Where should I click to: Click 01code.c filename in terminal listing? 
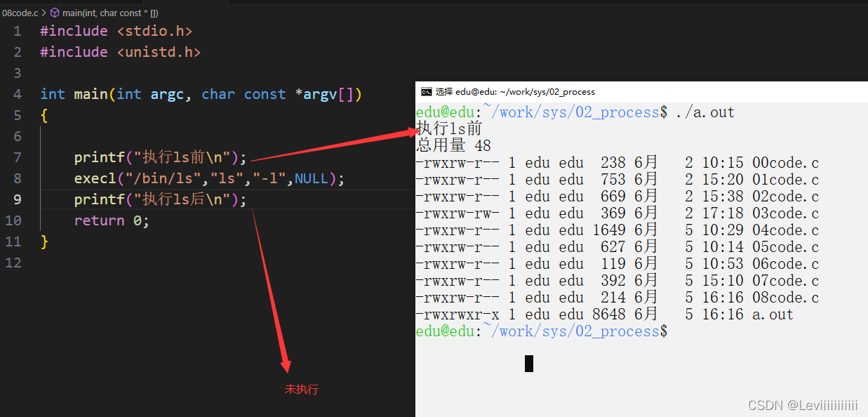coord(785,180)
